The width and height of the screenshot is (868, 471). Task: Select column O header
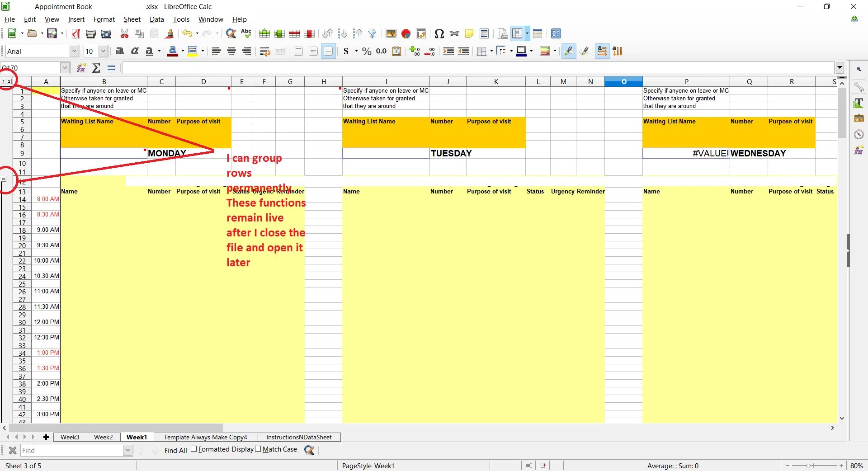[623, 81]
